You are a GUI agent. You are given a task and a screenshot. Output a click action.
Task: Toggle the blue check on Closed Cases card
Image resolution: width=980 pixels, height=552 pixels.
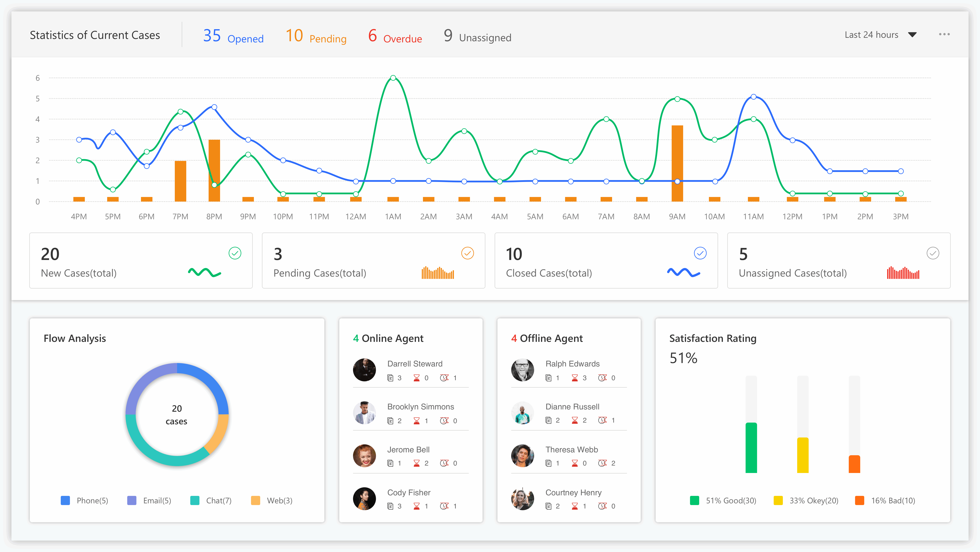click(x=700, y=253)
